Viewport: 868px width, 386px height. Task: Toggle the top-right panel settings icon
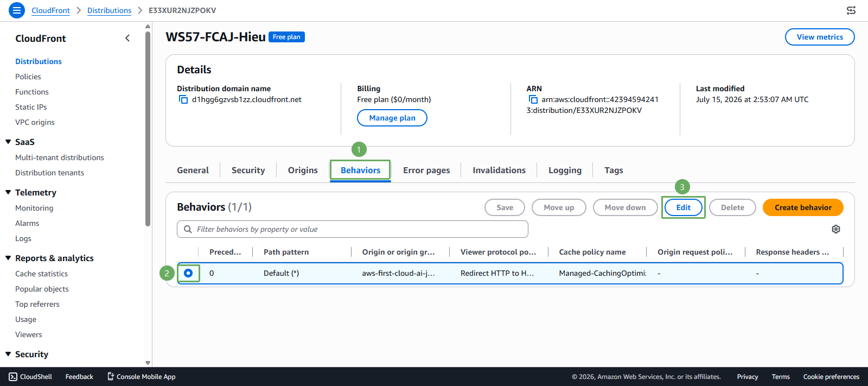[851, 10]
